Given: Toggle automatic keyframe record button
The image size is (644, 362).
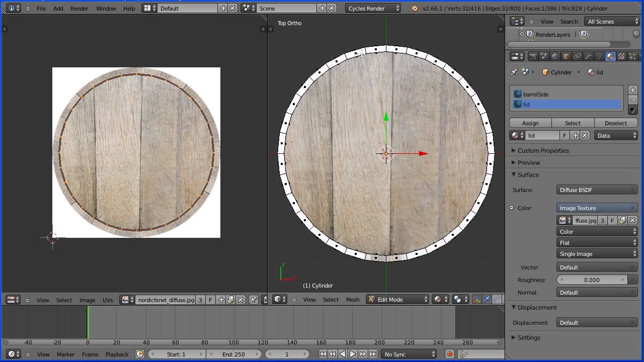Looking at the screenshot, I should tap(450, 354).
